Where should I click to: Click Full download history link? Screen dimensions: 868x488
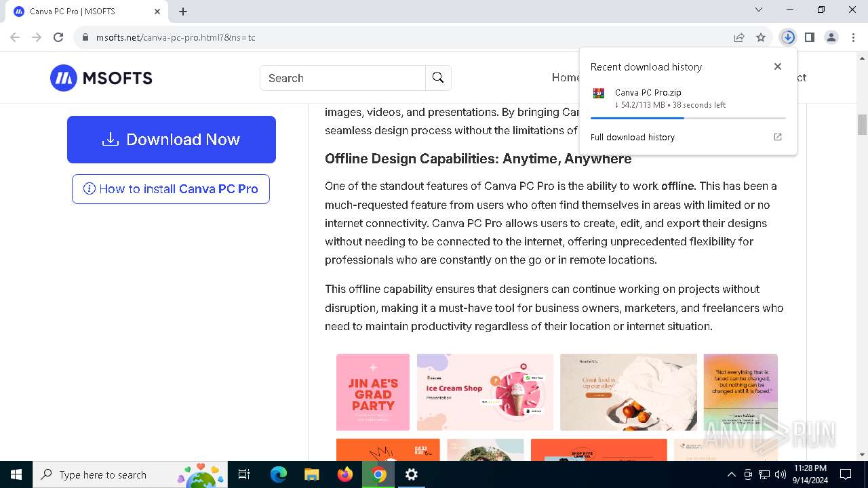click(x=633, y=137)
